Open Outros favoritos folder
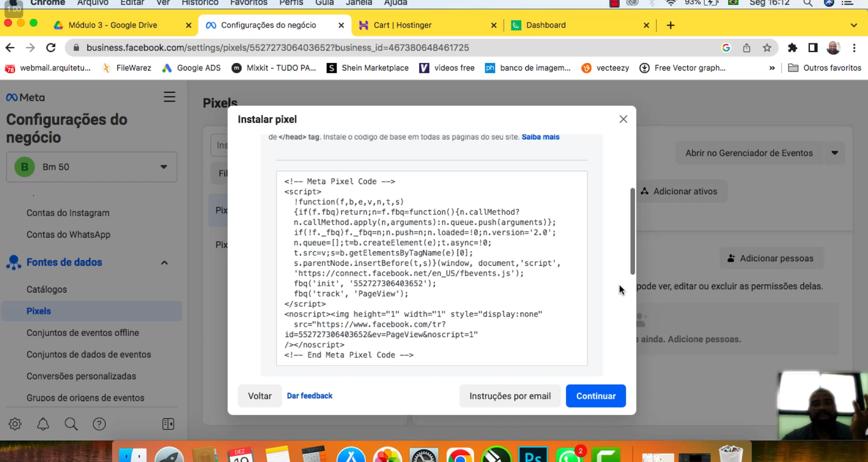868x462 pixels. point(825,68)
